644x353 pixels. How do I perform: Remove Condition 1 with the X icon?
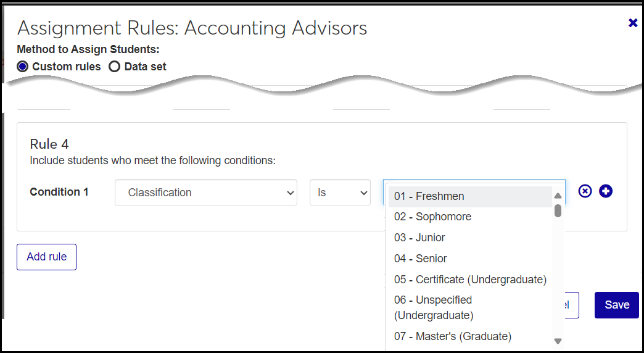[x=585, y=191]
